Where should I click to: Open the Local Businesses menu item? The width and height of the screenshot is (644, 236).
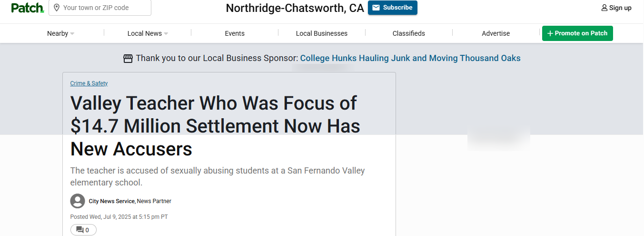(322, 33)
